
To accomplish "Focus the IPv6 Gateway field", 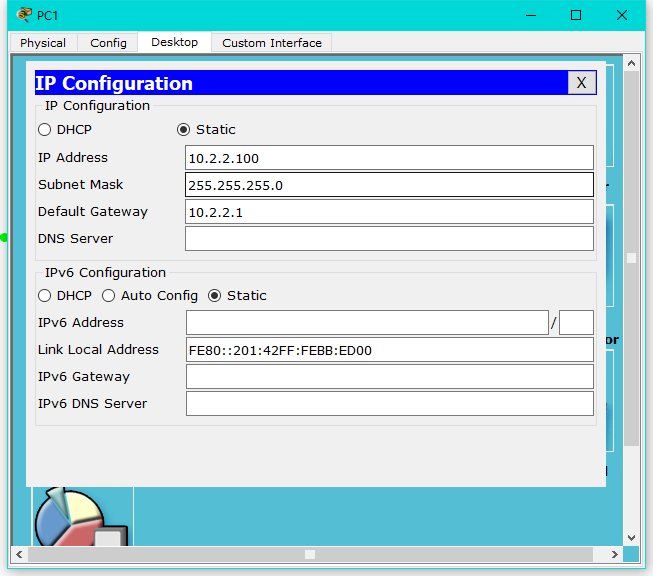I will pos(390,377).
